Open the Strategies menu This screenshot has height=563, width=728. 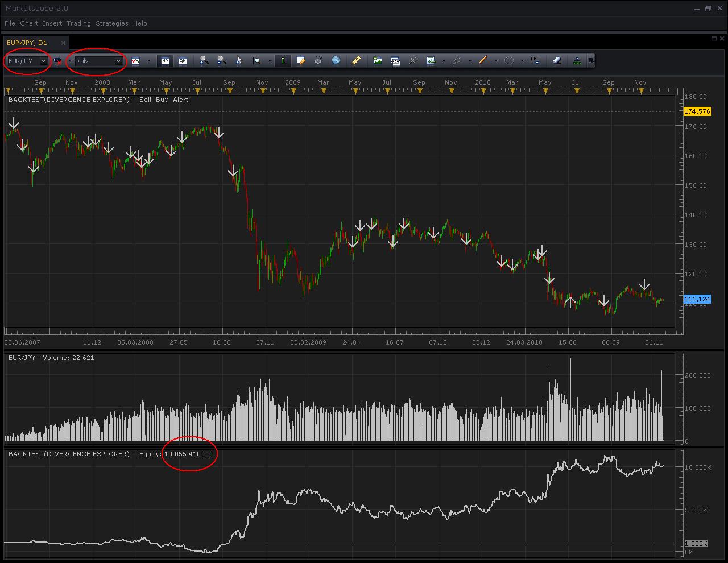coord(112,23)
